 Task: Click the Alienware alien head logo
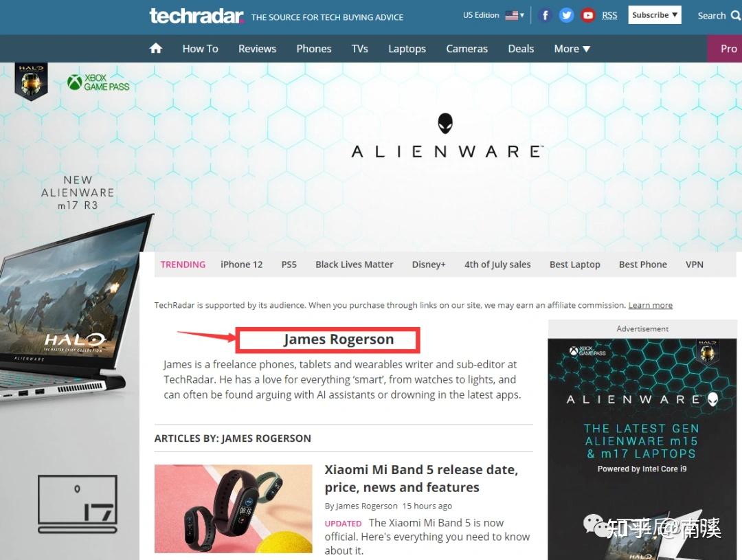click(x=445, y=123)
